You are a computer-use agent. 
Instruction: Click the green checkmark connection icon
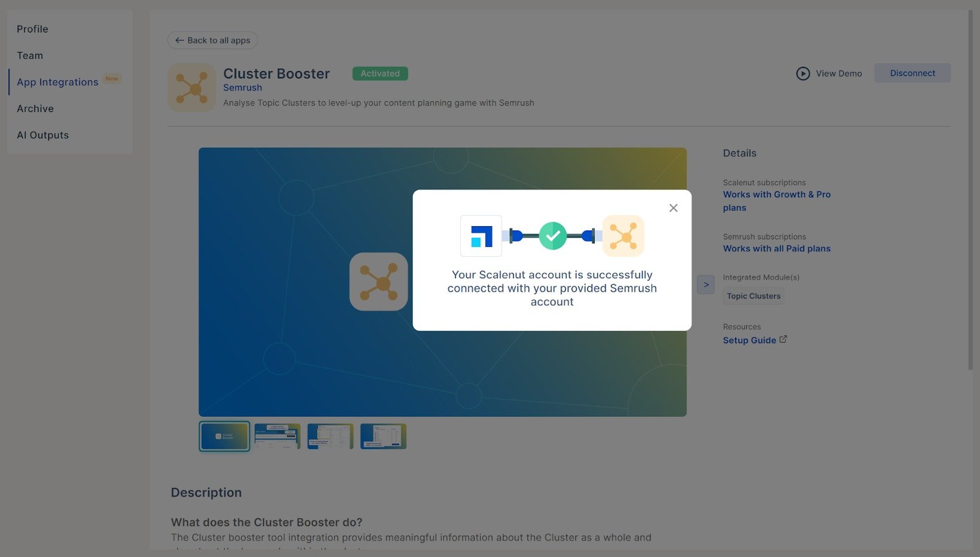click(x=552, y=236)
